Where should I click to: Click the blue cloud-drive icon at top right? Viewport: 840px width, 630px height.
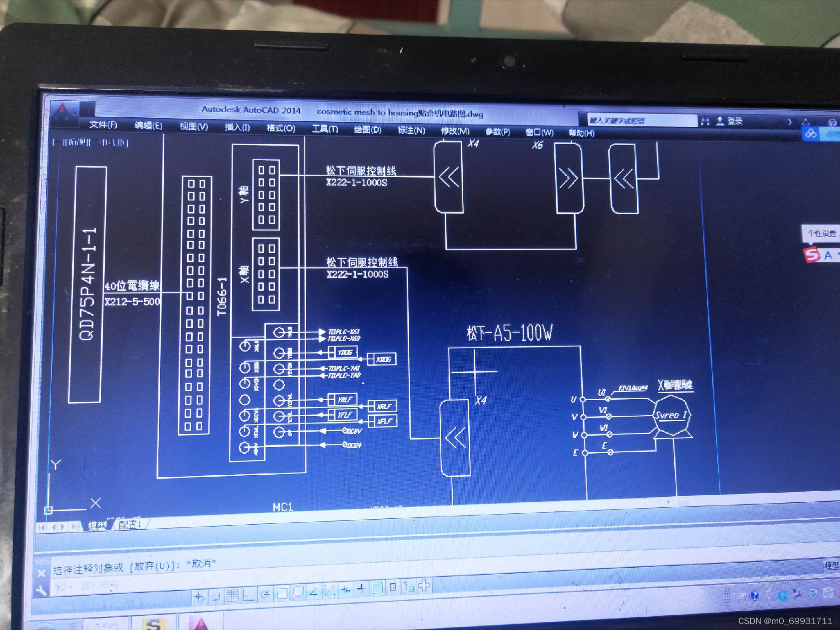811,134
